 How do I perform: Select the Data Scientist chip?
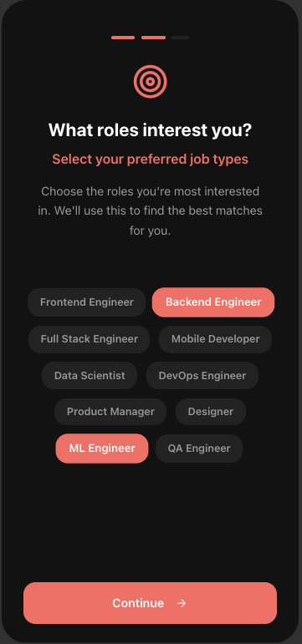point(90,375)
